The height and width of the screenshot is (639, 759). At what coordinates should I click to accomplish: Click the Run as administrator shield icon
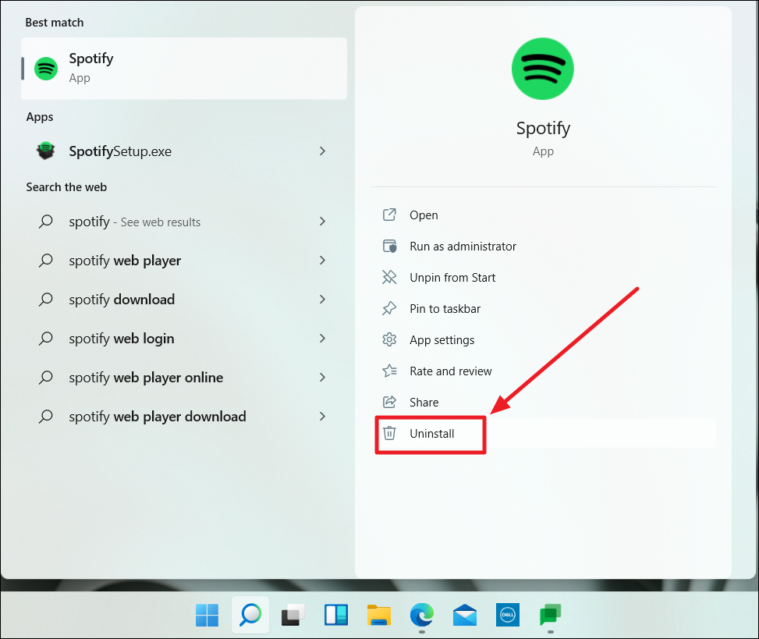coord(389,246)
